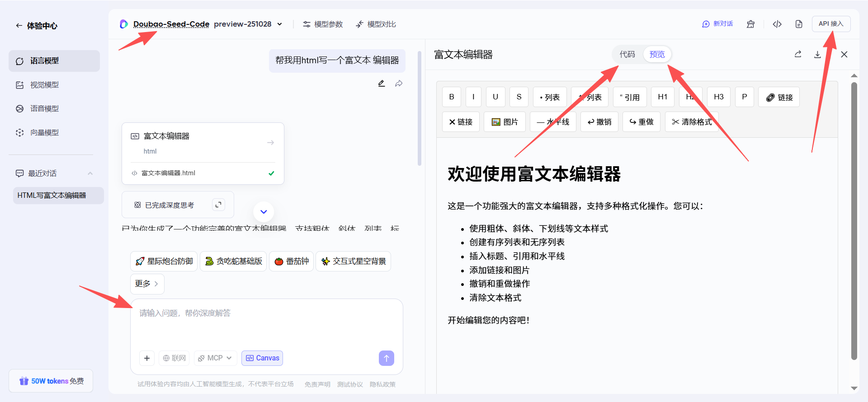Apply P paragraph format
The height and width of the screenshot is (402, 868).
pyautogui.click(x=745, y=97)
